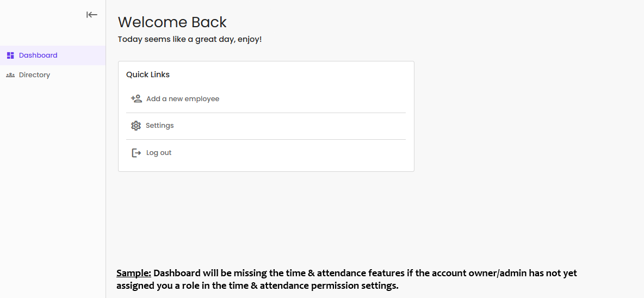Click the Dashboard grid icon in sidebar

tap(10, 55)
